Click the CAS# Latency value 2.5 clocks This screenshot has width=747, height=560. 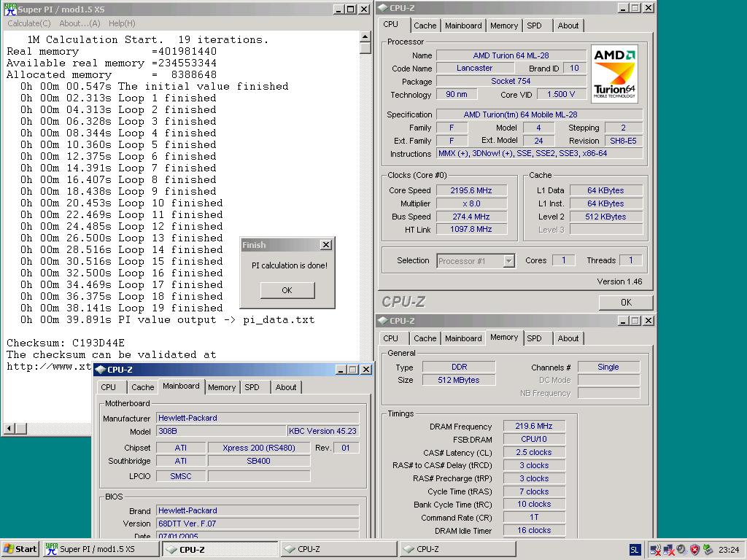tap(534, 452)
